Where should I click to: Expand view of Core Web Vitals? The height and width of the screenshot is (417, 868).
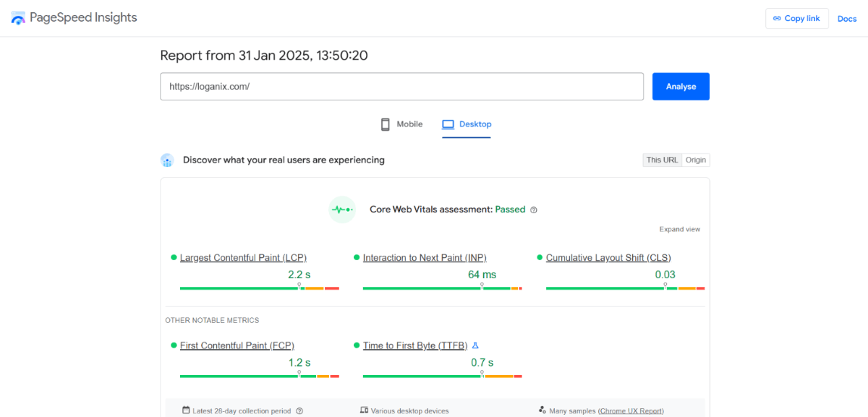679,229
